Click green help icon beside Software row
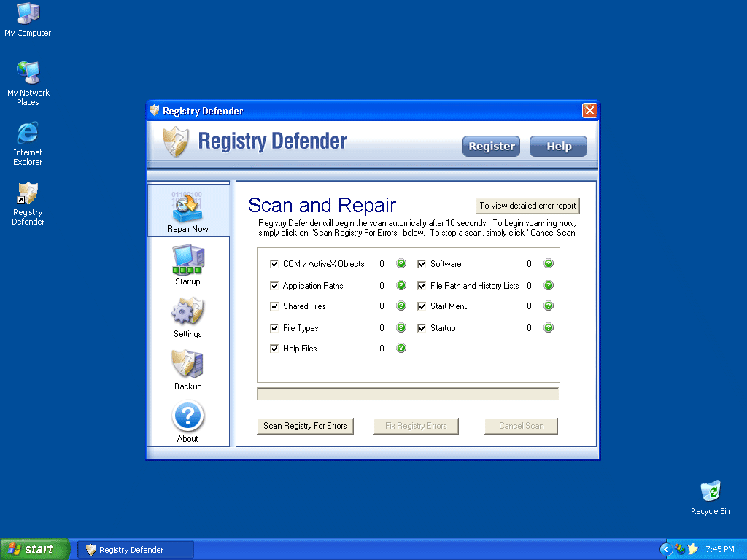This screenshot has height=560, width=747. click(549, 264)
